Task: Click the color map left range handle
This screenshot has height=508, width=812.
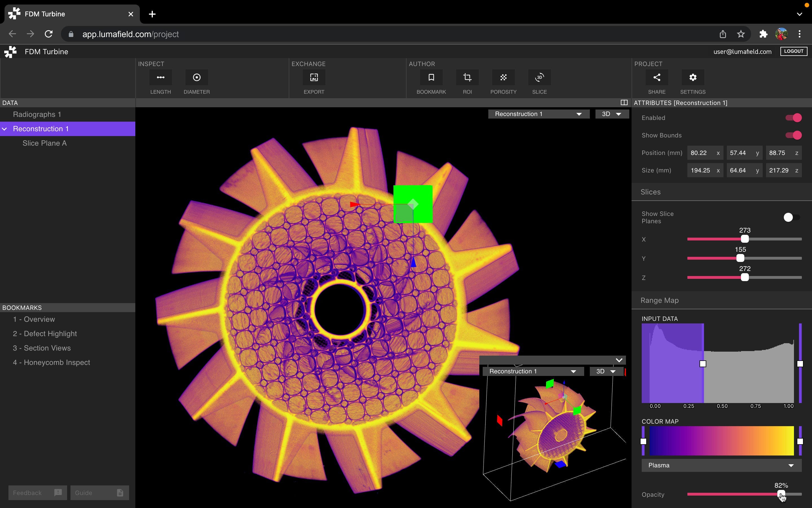Action: click(643, 441)
